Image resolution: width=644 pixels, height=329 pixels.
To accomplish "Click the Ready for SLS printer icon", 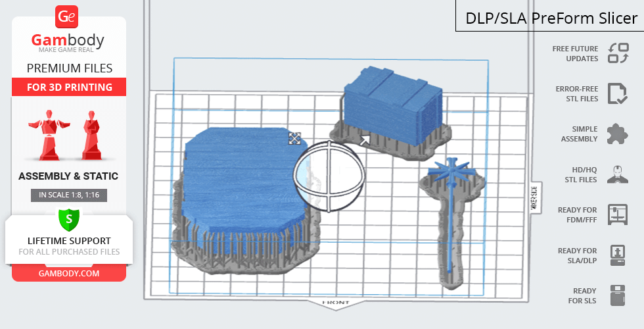I will click(618, 295).
